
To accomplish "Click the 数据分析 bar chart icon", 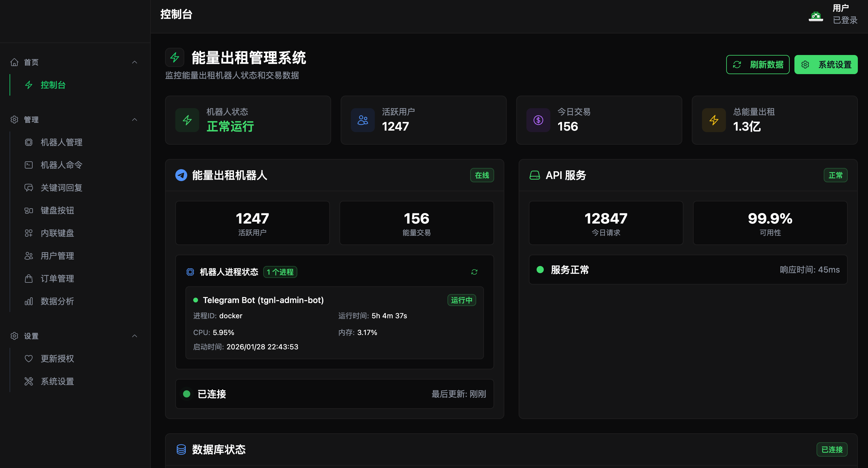I will [28, 301].
